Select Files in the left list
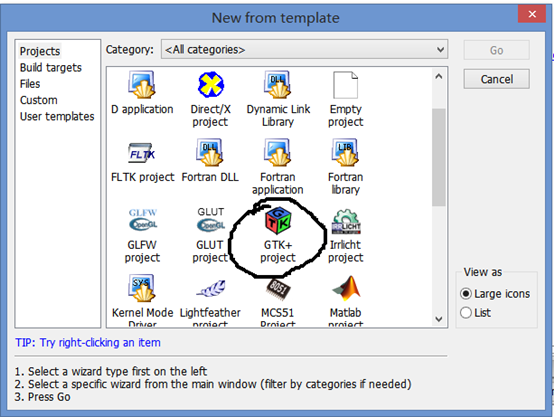This screenshot has height=417, width=554. (30, 84)
